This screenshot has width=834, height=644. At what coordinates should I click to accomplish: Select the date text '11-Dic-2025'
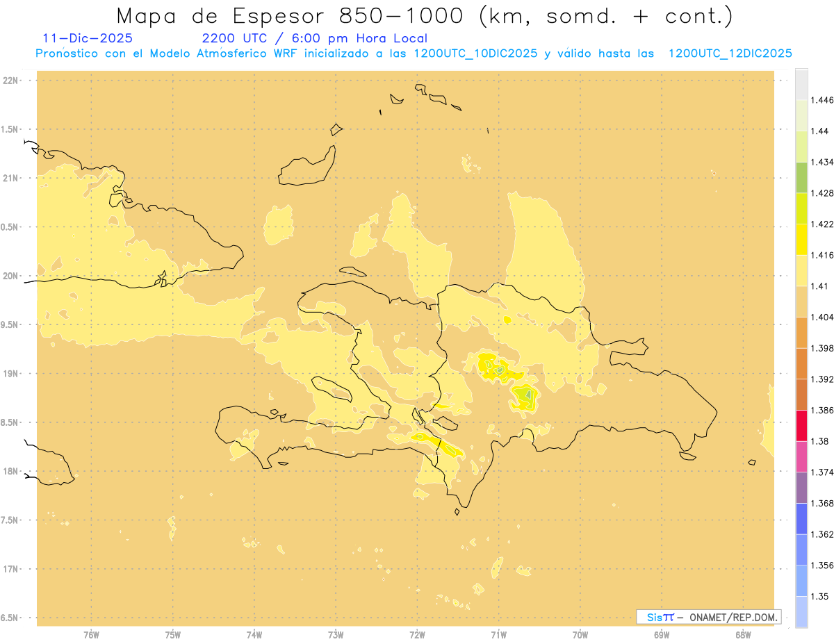click(x=88, y=38)
